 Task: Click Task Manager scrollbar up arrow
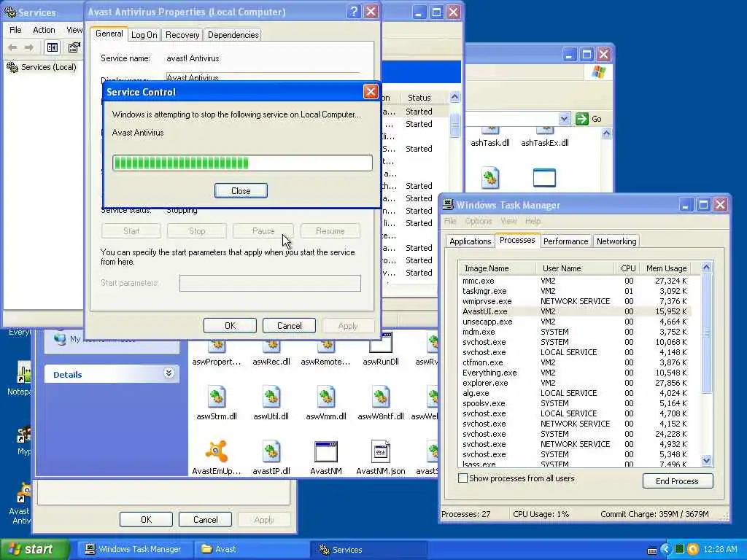coord(706,268)
